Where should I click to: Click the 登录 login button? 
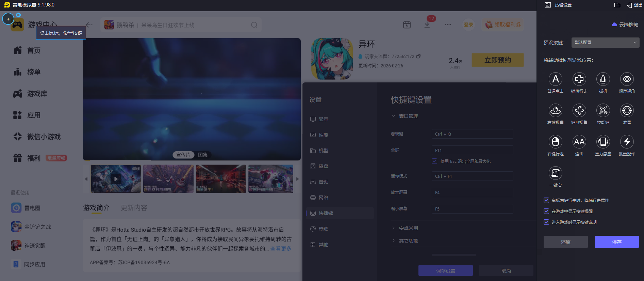[x=468, y=25]
